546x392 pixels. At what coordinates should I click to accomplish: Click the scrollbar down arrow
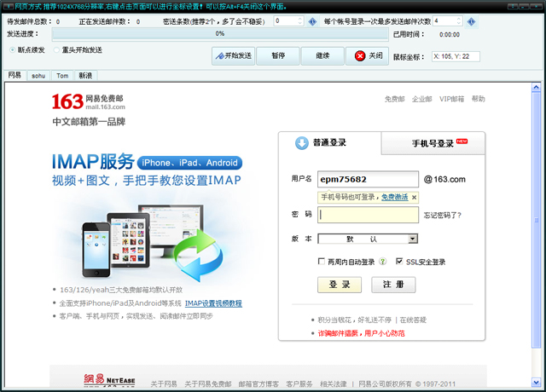(x=537, y=383)
